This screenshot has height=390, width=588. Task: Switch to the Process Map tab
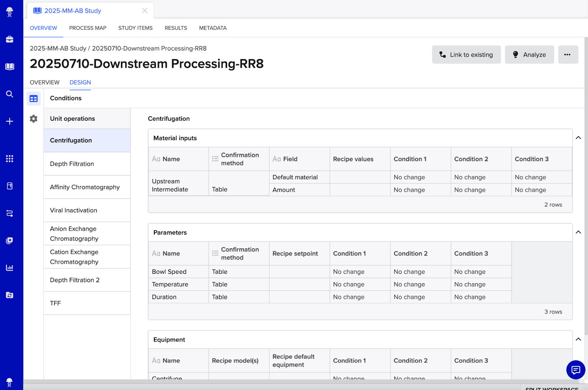[x=87, y=28]
